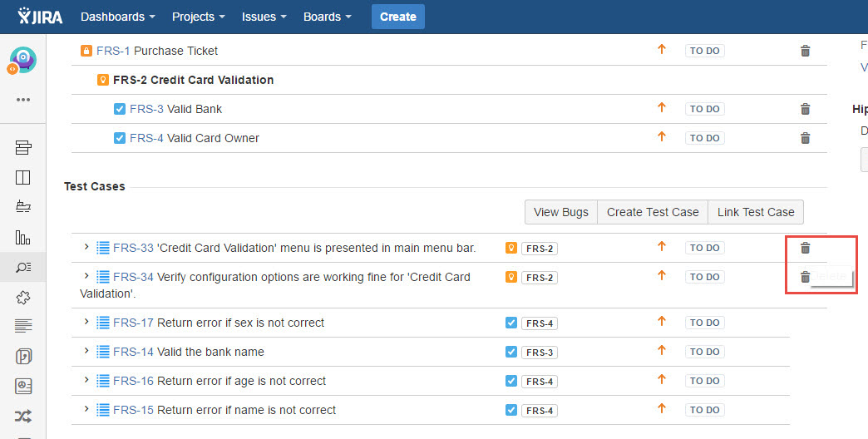Screen dimensions: 868x439
Task: Open the Issues menu
Action: point(264,17)
